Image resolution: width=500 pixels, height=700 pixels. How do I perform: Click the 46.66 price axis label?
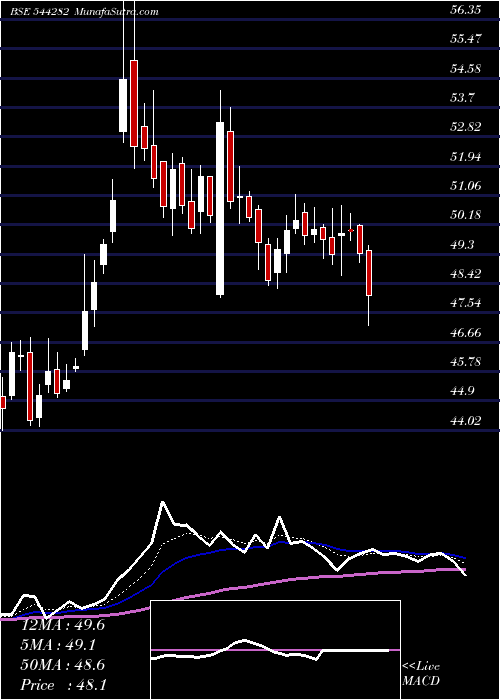(x=465, y=333)
